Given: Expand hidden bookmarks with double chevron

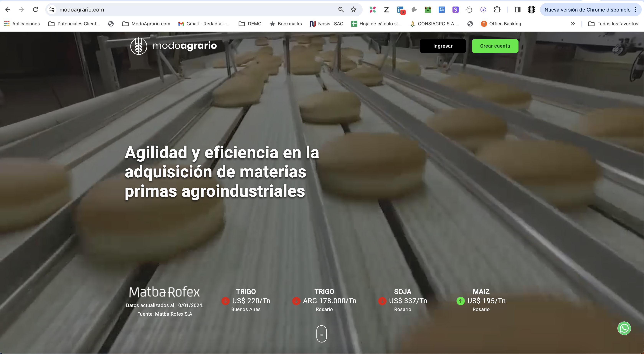Looking at the screenshot, I should [x=573, y=24].
